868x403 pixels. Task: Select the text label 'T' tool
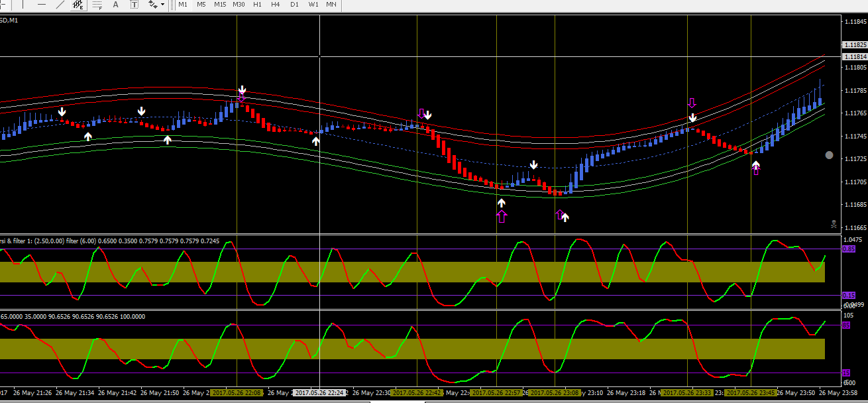(x=135, y=5)
